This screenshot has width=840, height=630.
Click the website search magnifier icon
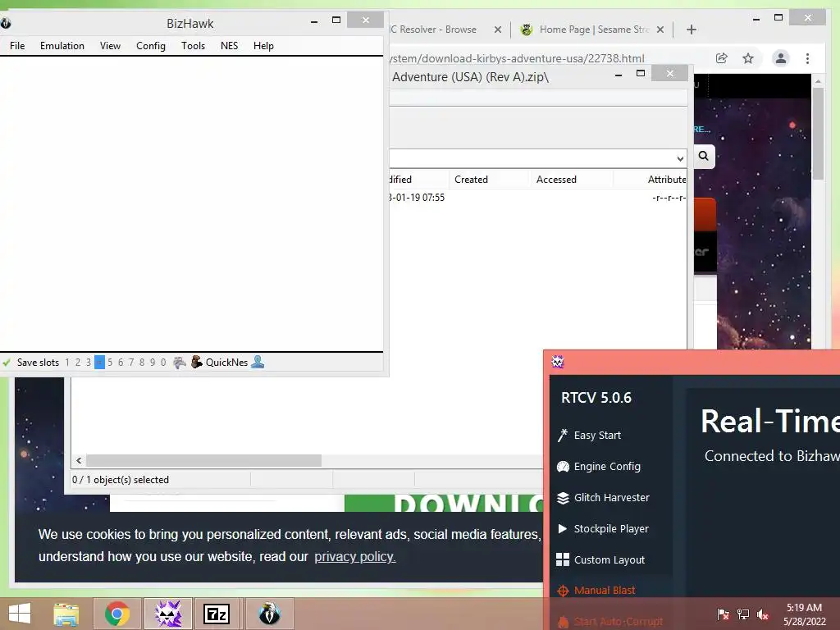[704, 156]
